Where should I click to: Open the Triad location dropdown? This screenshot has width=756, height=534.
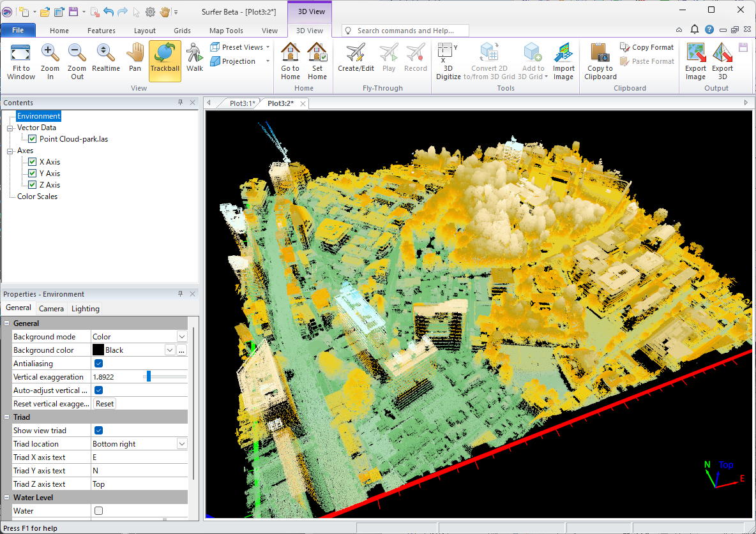[x=182, y=444]
